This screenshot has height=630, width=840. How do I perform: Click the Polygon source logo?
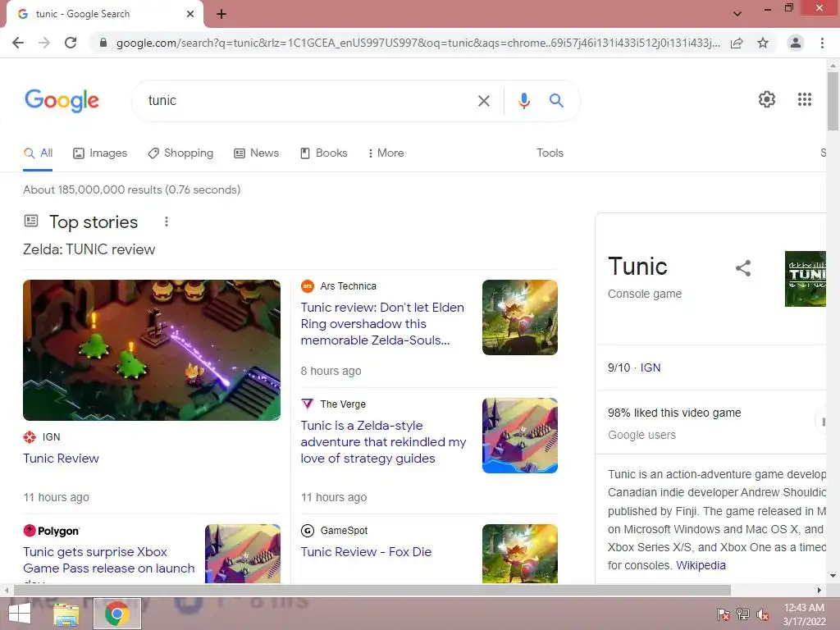[x=52, y=531]
